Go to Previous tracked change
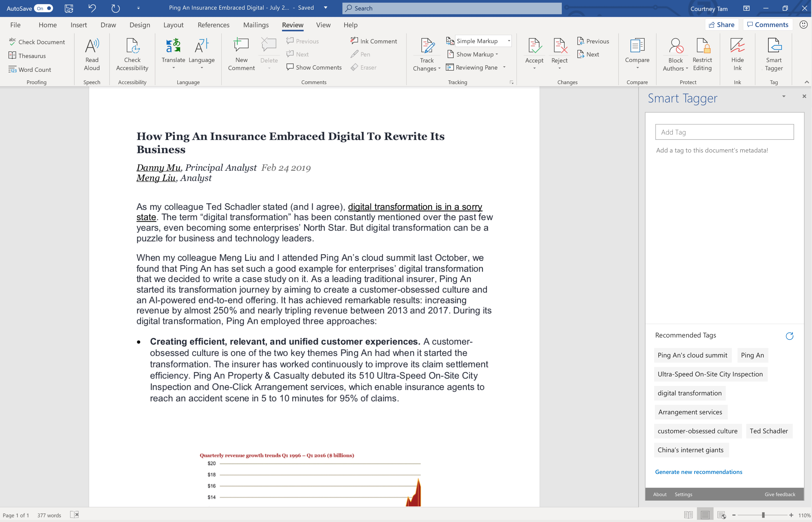The height and width of the screenshot is (522, 812). [x=593, y=41]
